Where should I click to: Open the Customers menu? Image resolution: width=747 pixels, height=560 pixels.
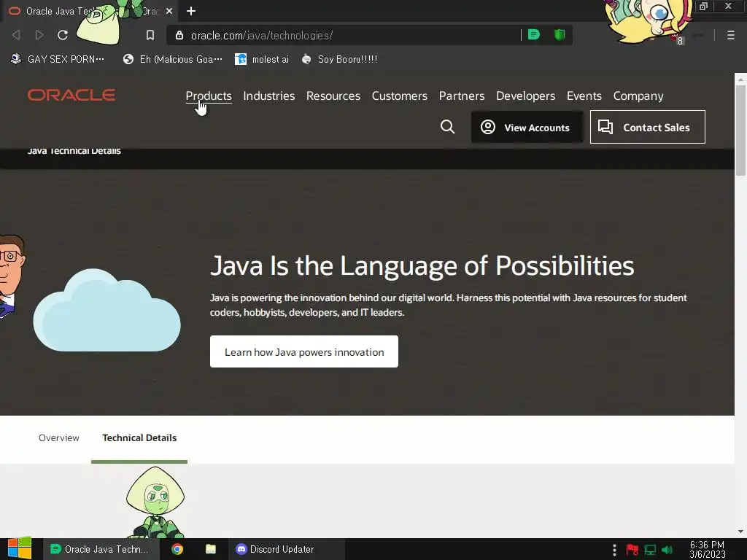pyautogui.click(x=400, y=96)
